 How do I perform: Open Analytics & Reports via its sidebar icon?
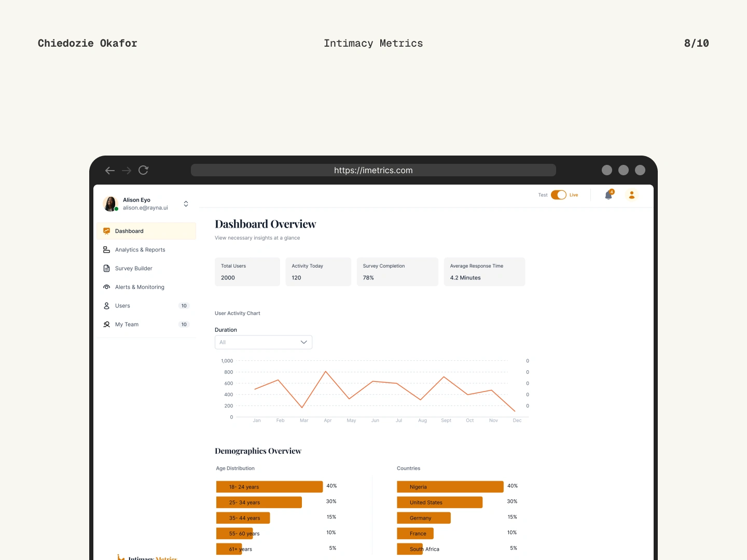pos(106,249)
